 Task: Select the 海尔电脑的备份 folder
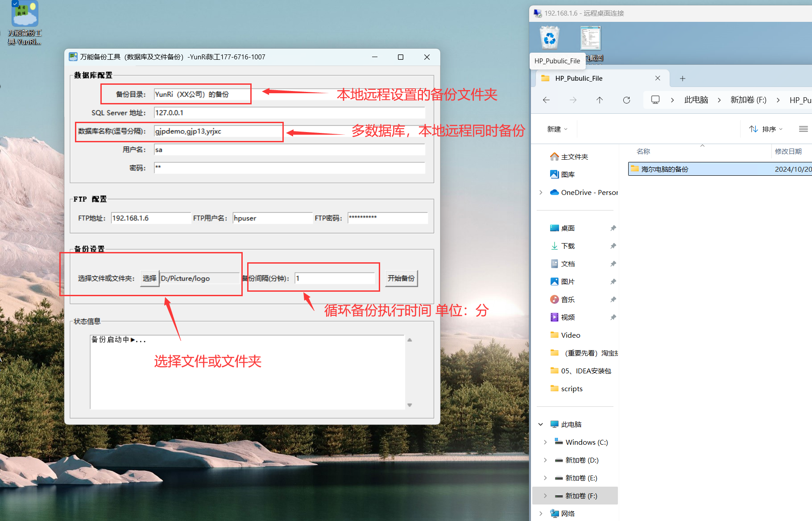pyautogui.click(x=664, y=169)
